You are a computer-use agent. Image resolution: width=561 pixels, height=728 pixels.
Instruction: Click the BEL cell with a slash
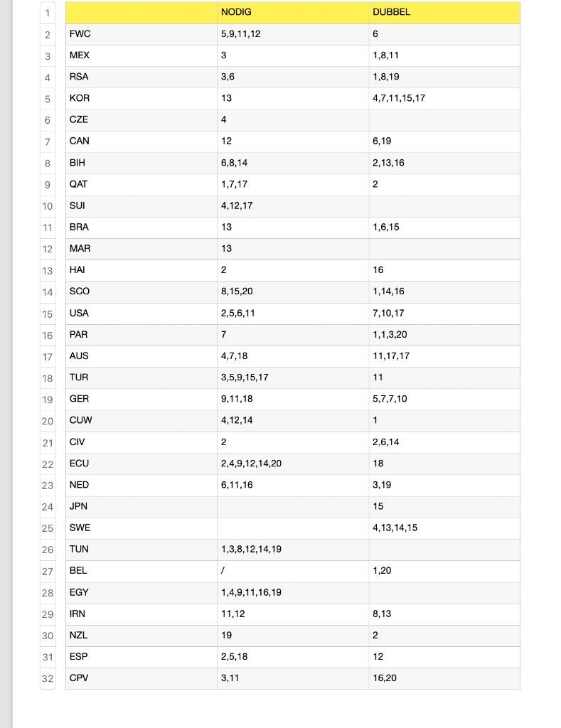(292, 571)
